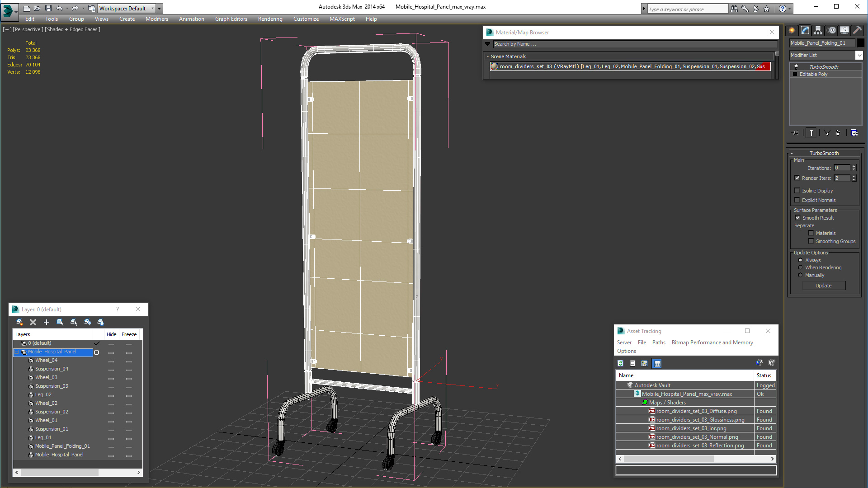Expand the Editable Poly stack entry
The height and width of the screenshot is (488, 868).
(795, 74)
